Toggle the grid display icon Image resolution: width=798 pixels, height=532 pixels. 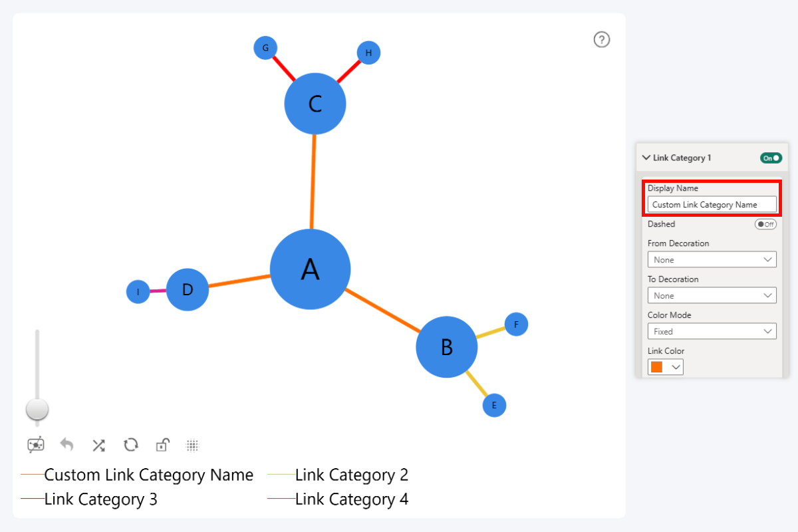coord(192,445)
